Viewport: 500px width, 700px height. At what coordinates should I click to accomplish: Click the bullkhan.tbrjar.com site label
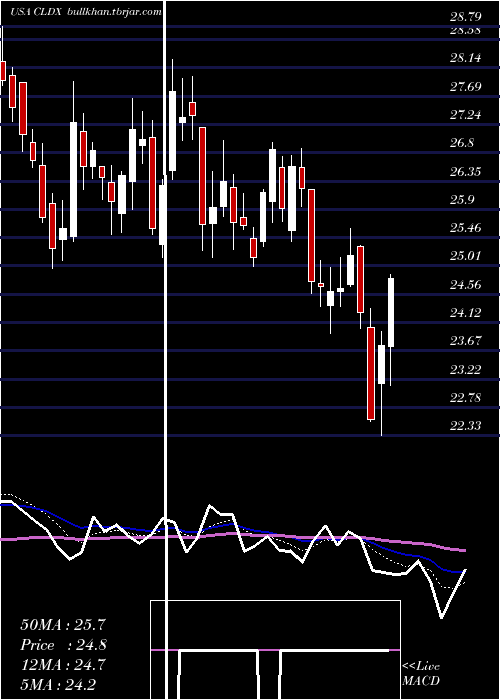[114, 12]
